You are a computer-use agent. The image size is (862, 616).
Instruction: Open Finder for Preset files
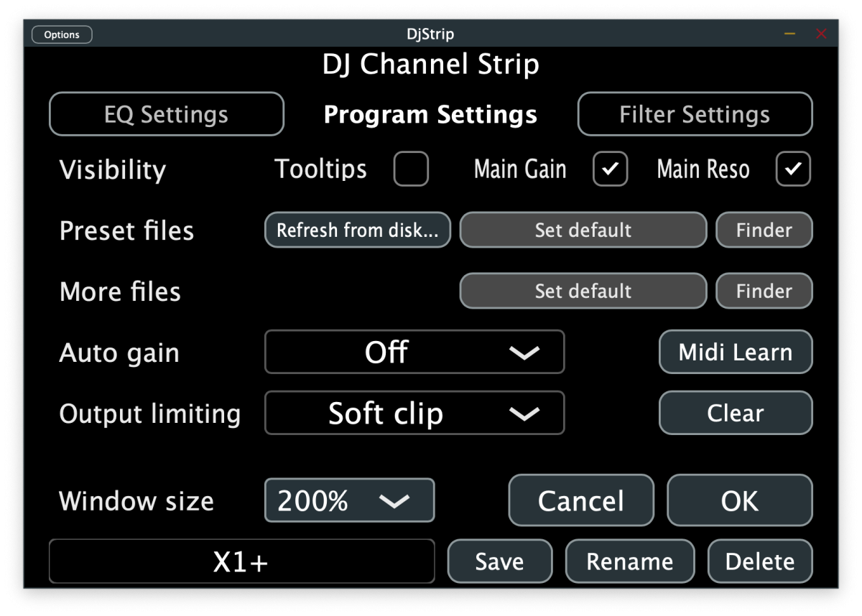click(x=764, y=230)
